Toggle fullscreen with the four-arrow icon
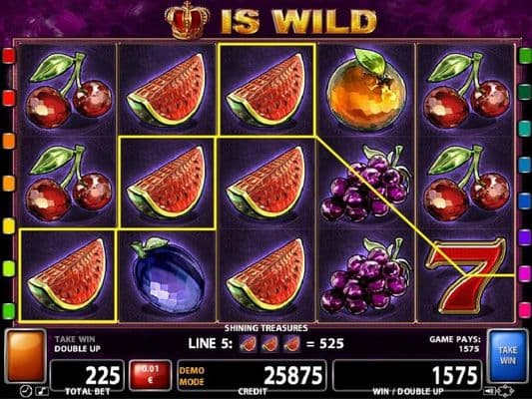Image resolution: width=532 pixels, height=399 pixels. pos(505,392)
